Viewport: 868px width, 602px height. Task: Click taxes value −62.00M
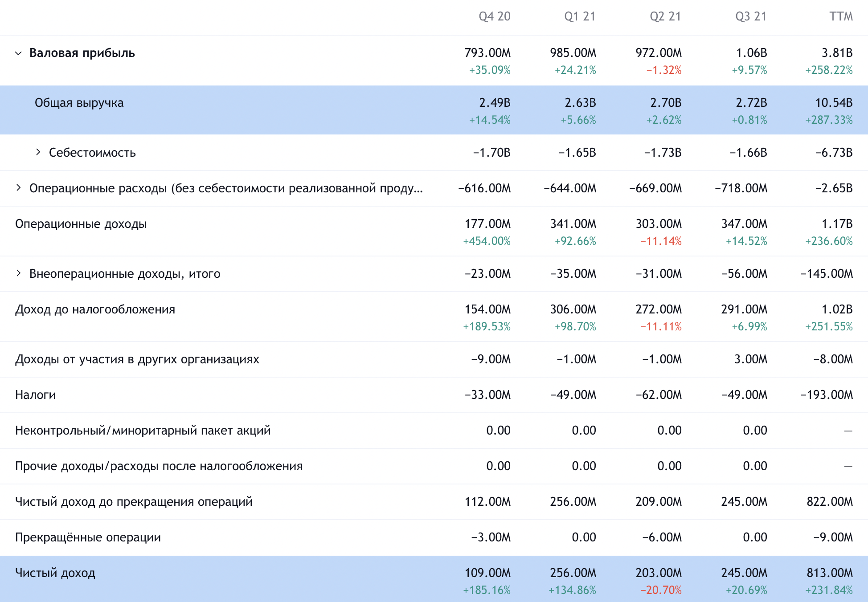[659, 395]
